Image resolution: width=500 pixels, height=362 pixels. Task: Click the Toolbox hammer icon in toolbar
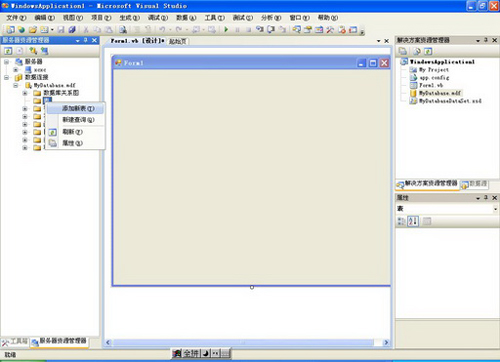coord(330,30)
